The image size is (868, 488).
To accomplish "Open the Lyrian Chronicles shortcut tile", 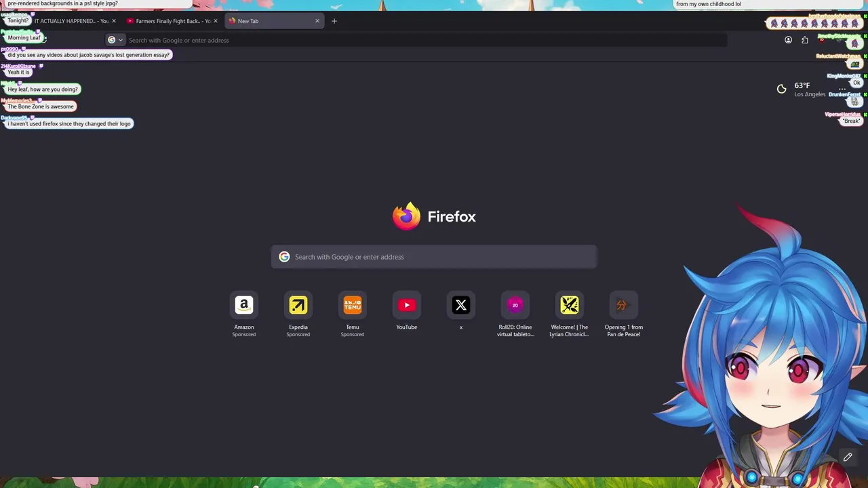I will tap(570, 305).
